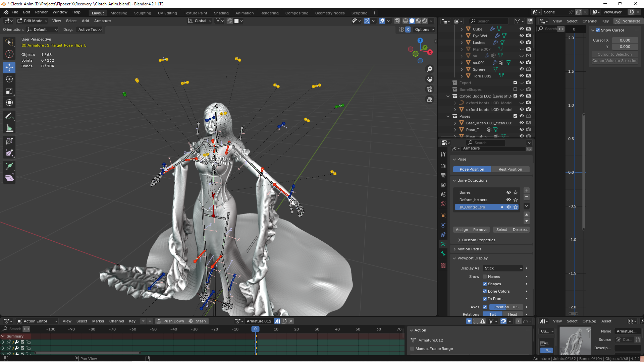Hide the Sphere object in outliner

[x=522, y=69]
